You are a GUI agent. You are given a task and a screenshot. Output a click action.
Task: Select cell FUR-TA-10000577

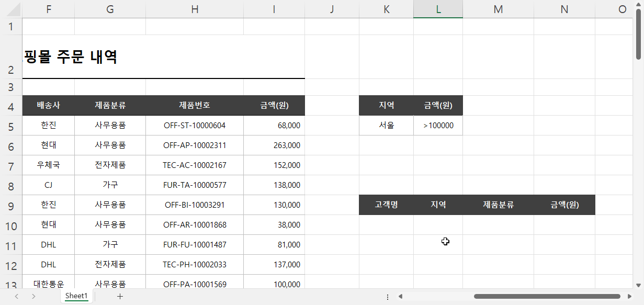(x=195, y=185)
